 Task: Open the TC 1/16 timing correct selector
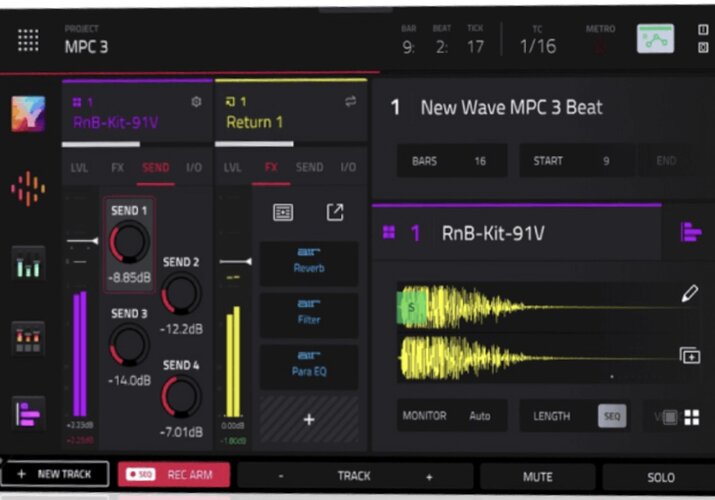538,41
